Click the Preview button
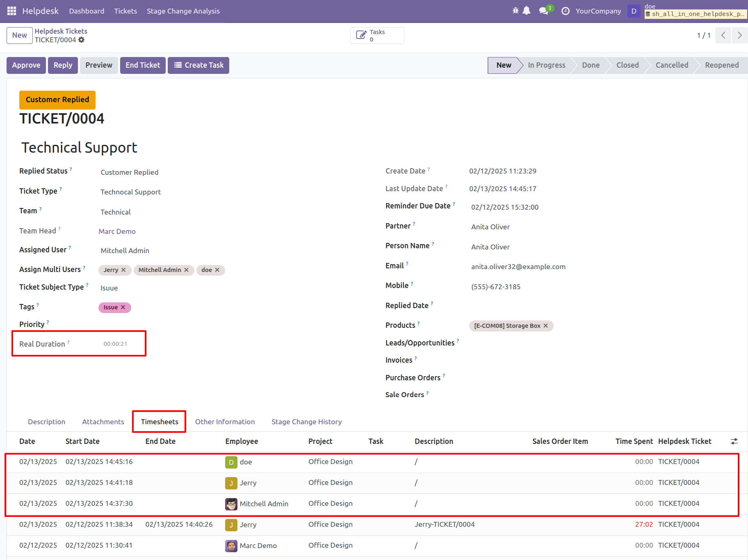This screenshot has height=560, width=748. pyautogui.click(x=99, y=65)
